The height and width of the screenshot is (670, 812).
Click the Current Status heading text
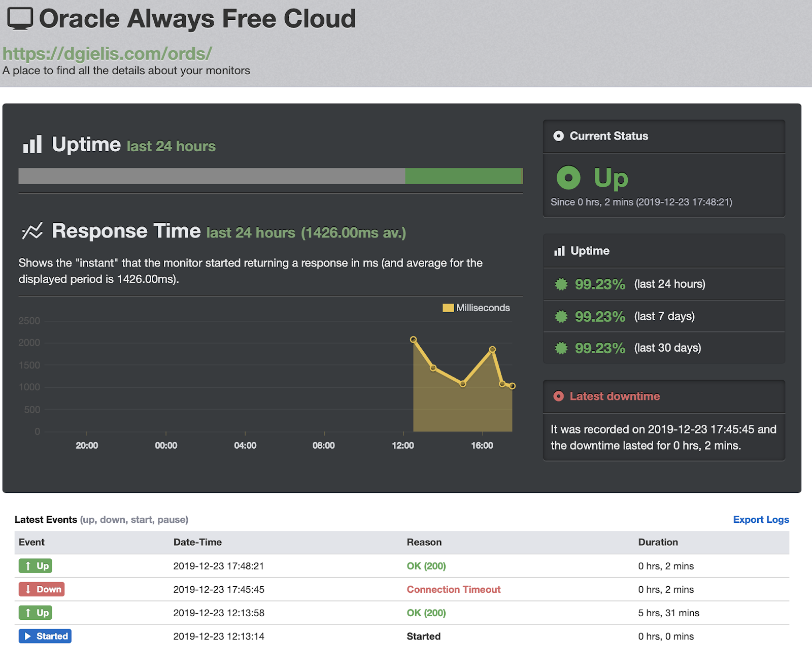click(x=609, y=136)
